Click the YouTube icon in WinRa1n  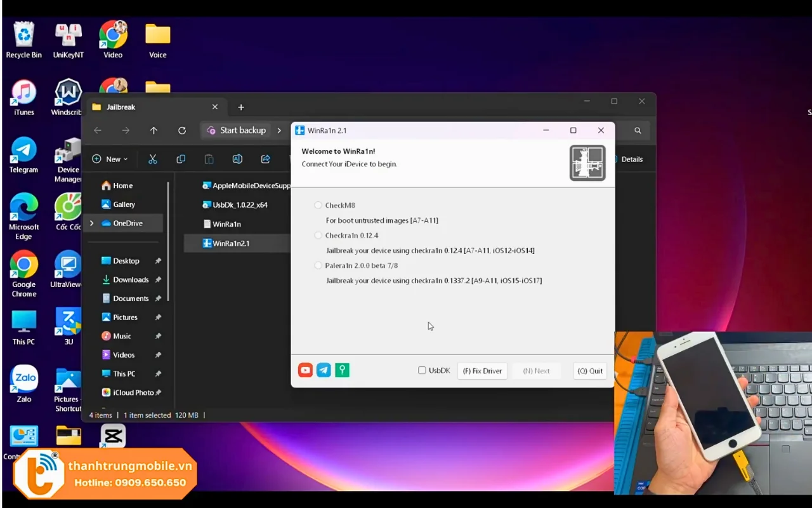pyautogui.click(x=305, y=370)
